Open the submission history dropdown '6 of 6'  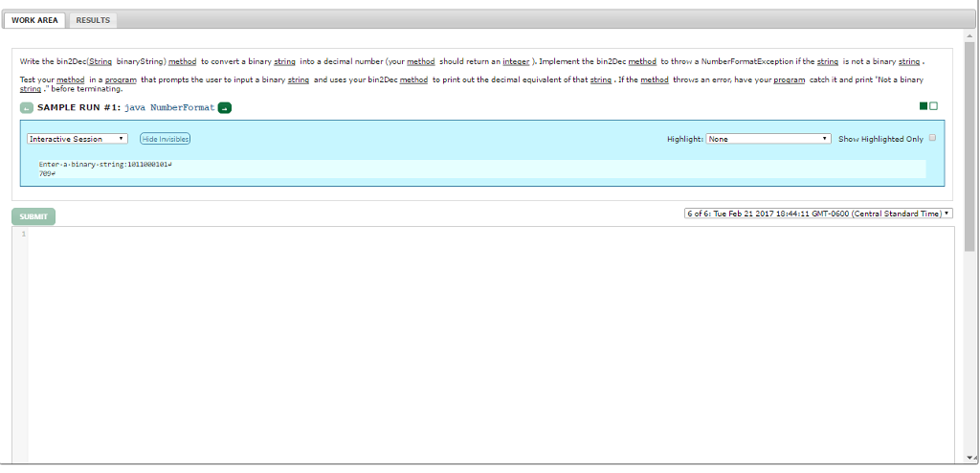[x=819, y=214]
